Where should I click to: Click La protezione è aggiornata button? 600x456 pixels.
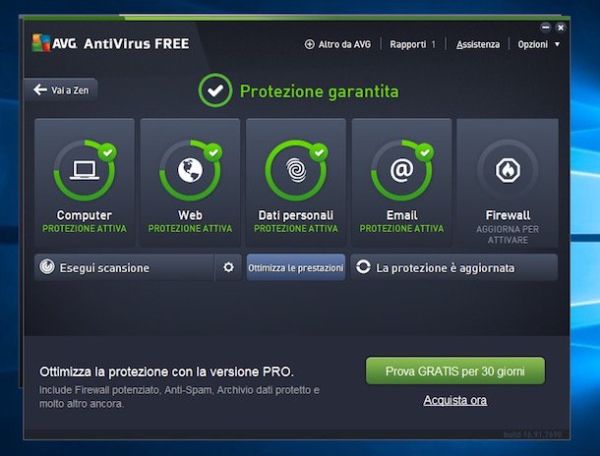454,267
